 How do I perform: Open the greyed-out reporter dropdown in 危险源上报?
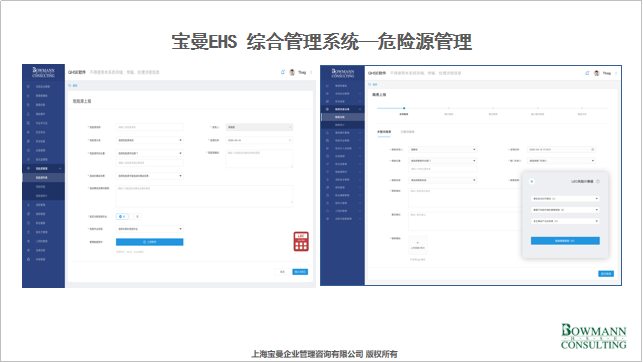(259, 127)
